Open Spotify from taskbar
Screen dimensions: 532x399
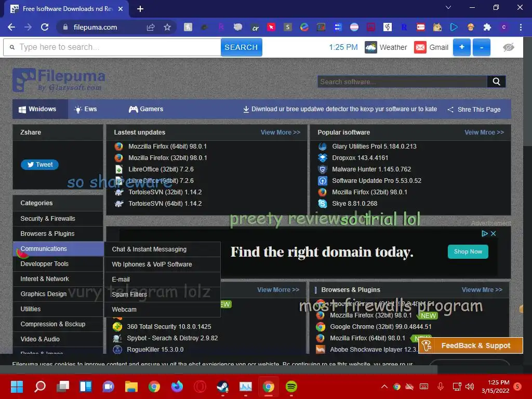[x=291, y=386]
